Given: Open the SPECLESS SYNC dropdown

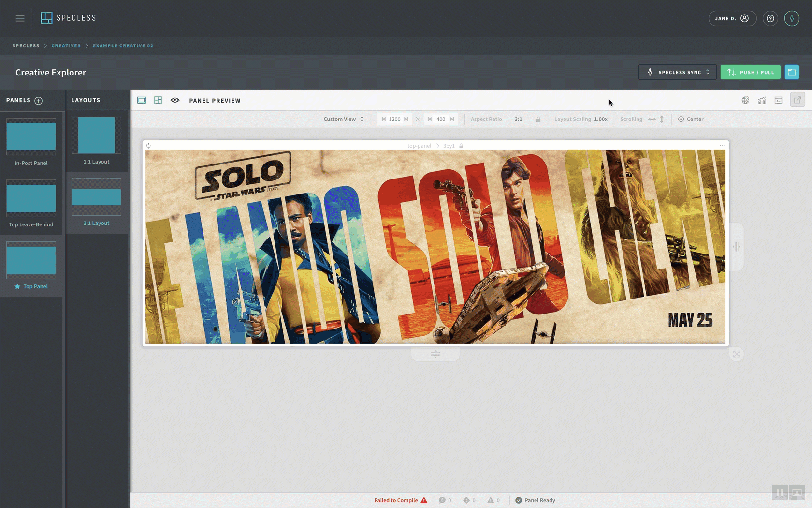Looking at the screenshot, I should point(678,72).
